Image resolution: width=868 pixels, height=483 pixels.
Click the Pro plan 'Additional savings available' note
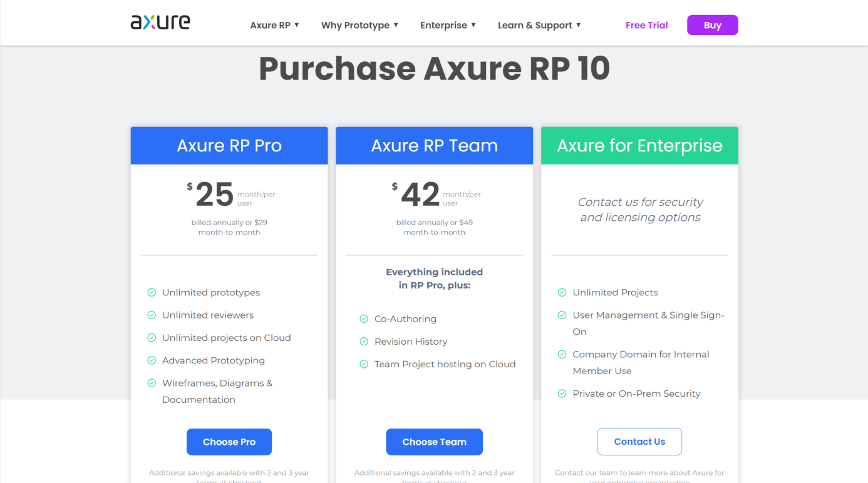tap(229, 476)
